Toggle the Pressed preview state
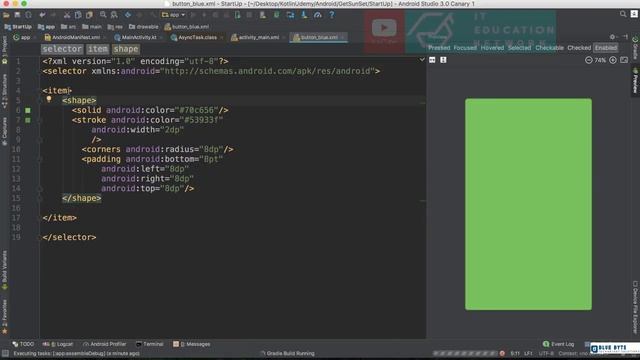This screenshot has height=360, width=640. 439,48
